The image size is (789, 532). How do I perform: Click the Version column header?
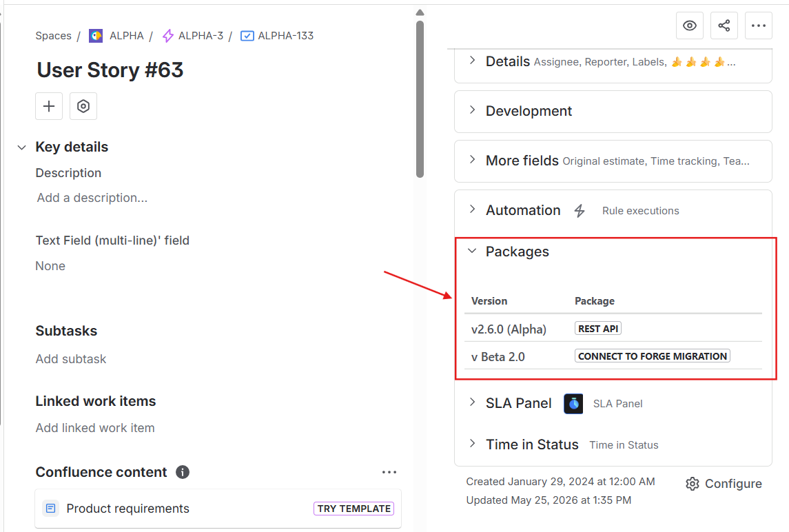coord(489,301)
